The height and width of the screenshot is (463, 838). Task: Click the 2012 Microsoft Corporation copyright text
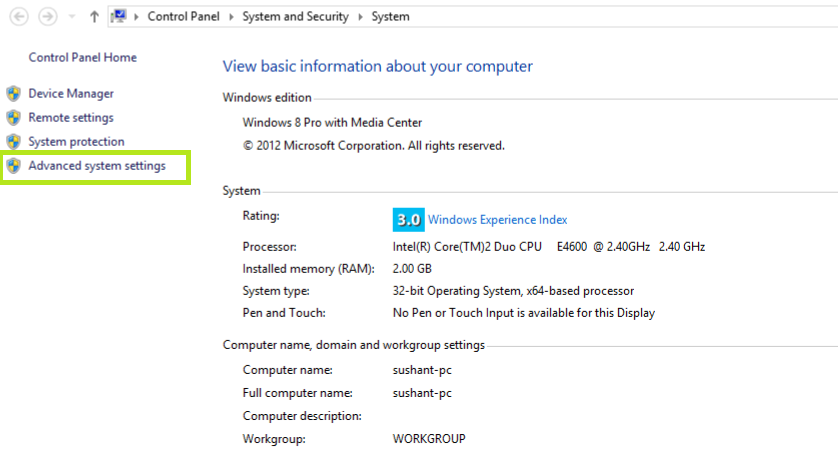coord(374,145)
